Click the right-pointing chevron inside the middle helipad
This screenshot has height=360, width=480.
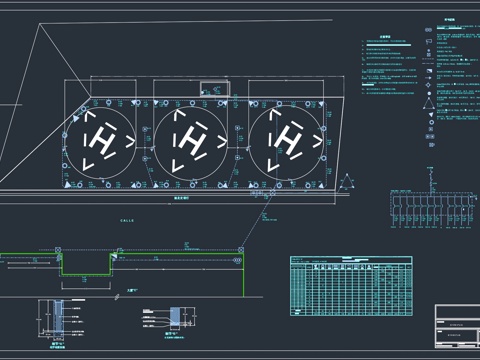click(222, 142)
